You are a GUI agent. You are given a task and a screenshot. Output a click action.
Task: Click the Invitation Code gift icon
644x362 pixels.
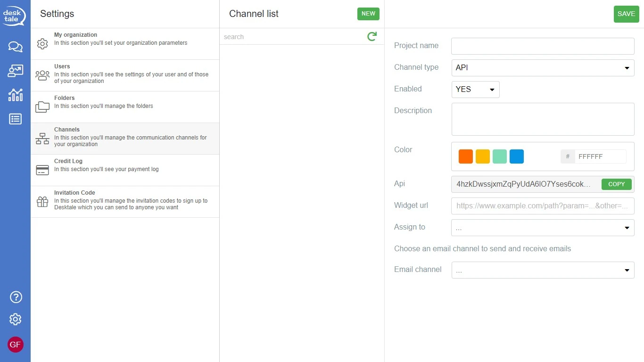[x=42, y=202]
